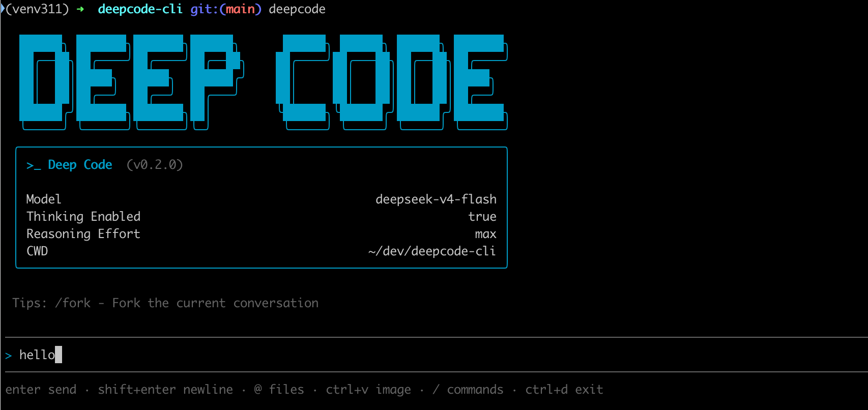The height and width of the screenshot is (410, 868).
Task: Select the "(venv311)" virtualenv text
Action: pyautogui.click(x=37, y=9)
